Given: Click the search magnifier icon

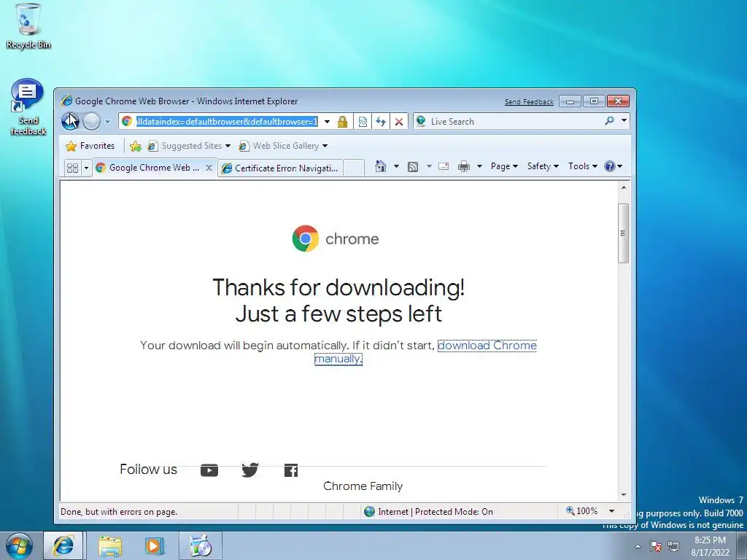Looking at the screenshot, I should tap(609, 121).
